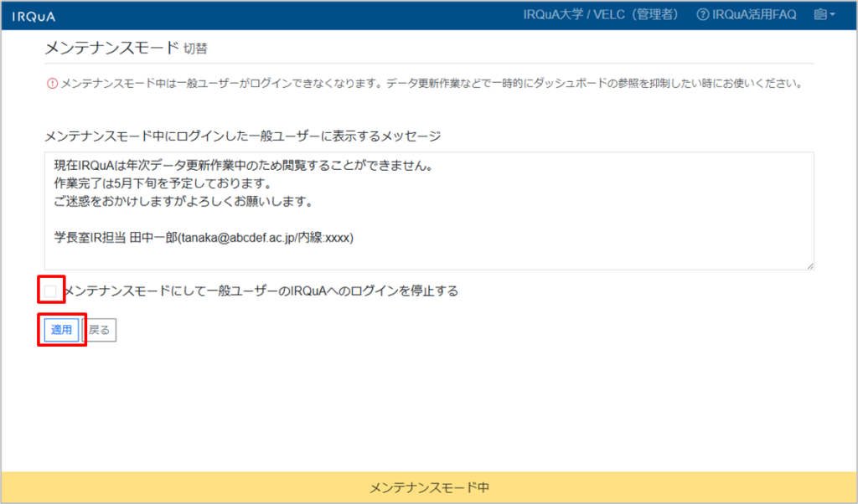The width and height of the screenshot is (858, 504).
Task: Click the yellow メンテナンスモード中 banner
Action: point(428,486)
